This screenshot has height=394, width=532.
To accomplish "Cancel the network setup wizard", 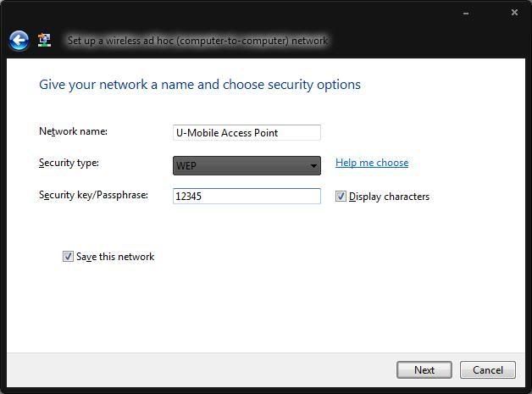I will point(488,369).
